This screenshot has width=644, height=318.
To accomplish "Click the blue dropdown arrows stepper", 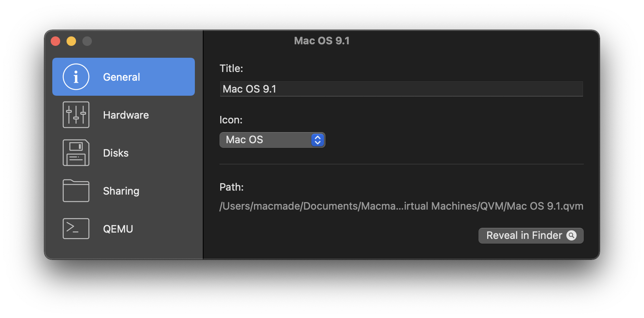I will (318, 140).
